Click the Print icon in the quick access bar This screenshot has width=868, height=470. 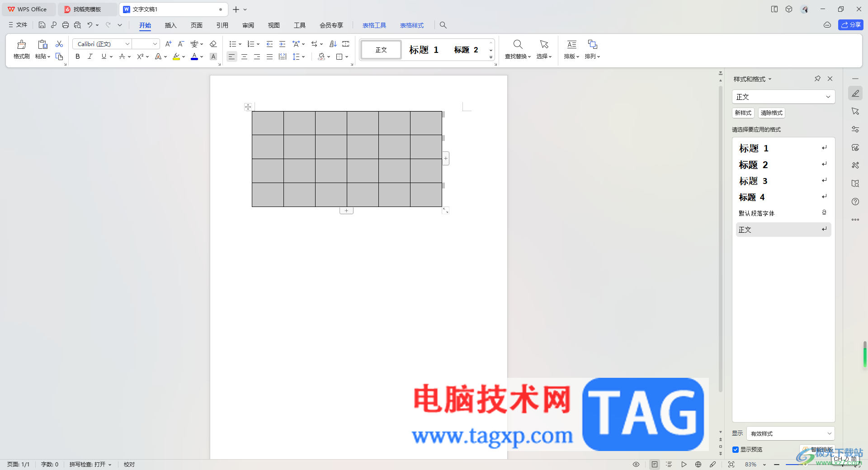(x=66, y=25)
